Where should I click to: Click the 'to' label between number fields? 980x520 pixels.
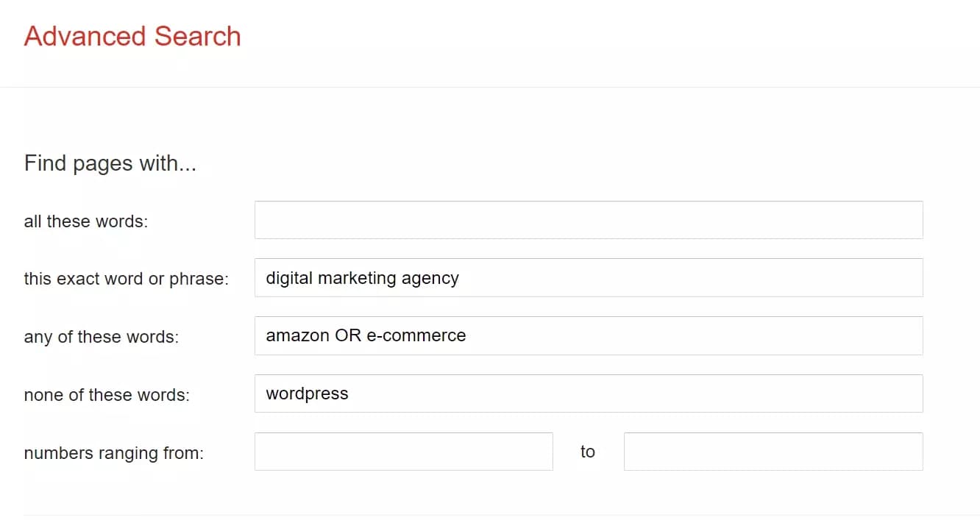tap(588, 451)
